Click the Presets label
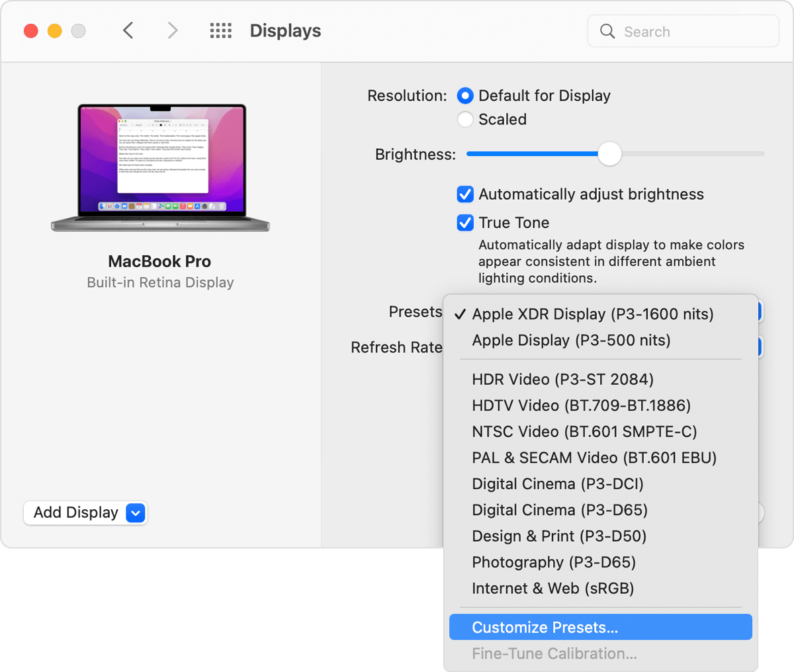Screen dimensions: 794x672 tap(416, 312)
